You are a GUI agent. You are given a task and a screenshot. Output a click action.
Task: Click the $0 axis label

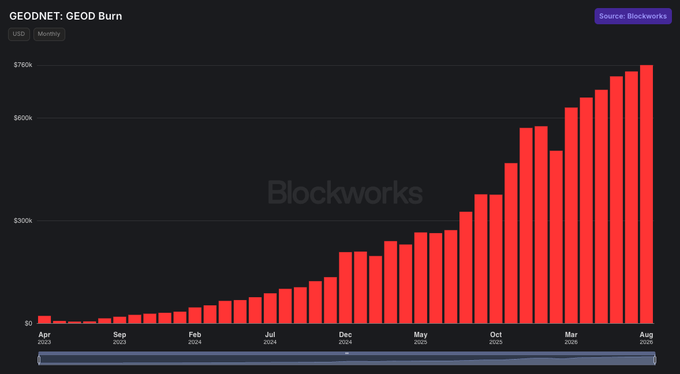pos(28,323)
